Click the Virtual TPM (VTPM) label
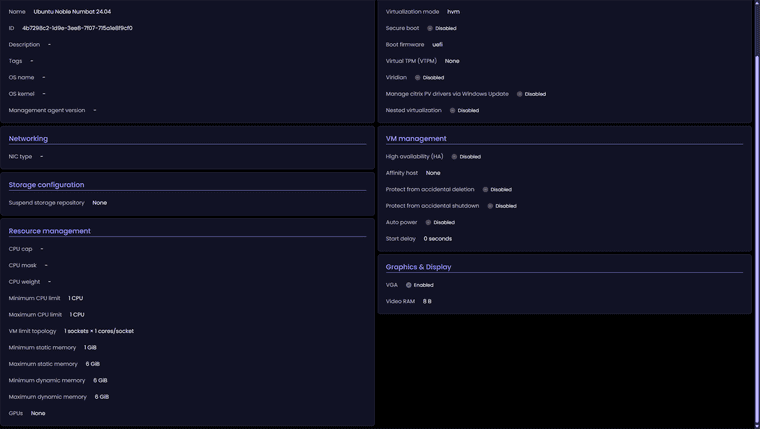This screenshot has width=760, height=429. point(411,61)
